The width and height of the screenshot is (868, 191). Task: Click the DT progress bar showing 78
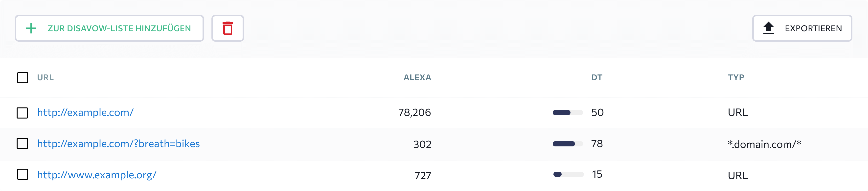[x=568, y=144]
